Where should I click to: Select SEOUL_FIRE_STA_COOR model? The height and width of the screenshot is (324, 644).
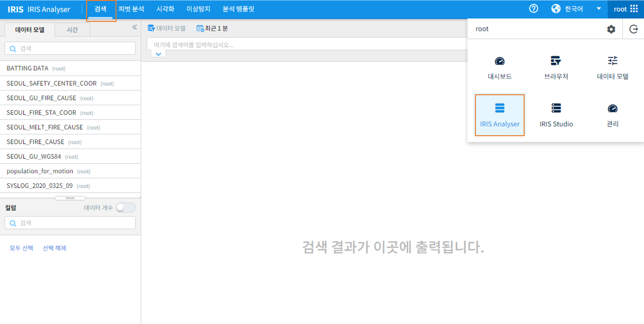[x=70, y=113]
